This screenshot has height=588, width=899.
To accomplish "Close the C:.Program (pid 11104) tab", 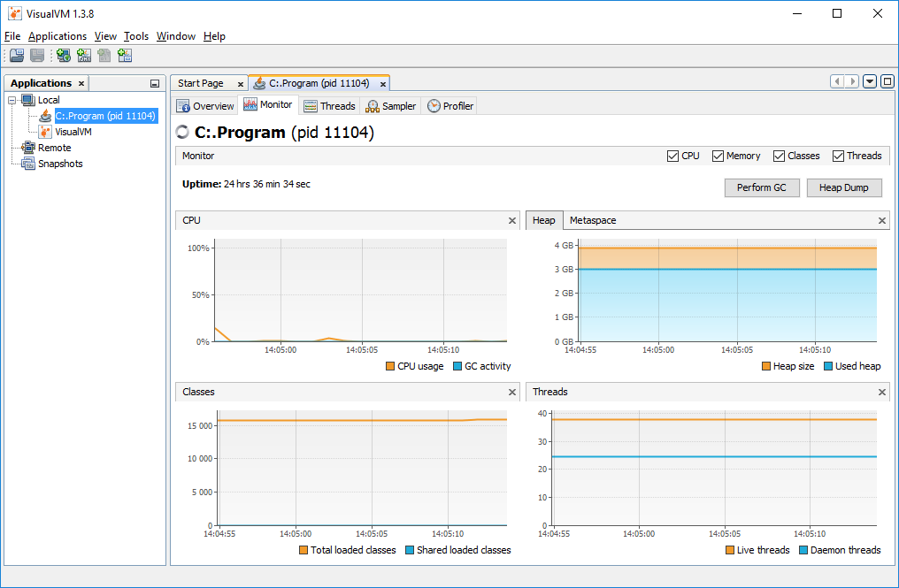I will tap(382, 84).
